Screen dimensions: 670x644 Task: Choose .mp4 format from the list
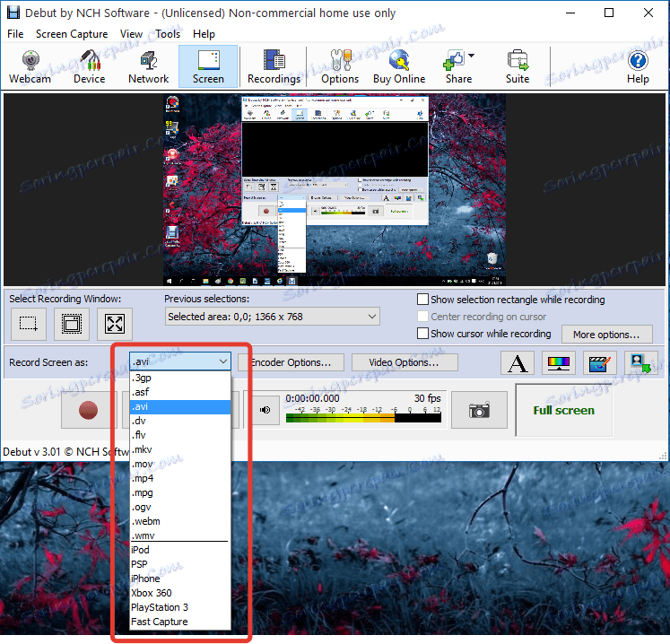click(x=180, y=478)
